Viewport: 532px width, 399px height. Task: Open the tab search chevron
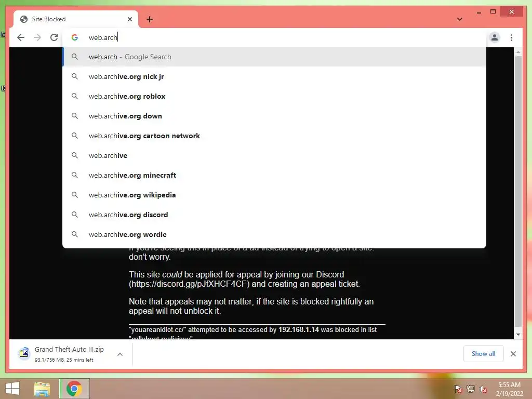coord(460,19)
